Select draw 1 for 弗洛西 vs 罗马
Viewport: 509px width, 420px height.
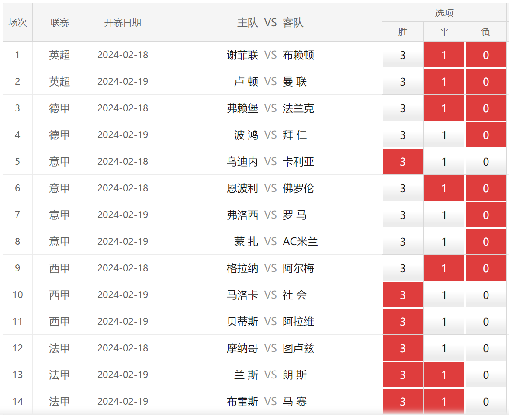pyautogui.click(x=444, y=215)
